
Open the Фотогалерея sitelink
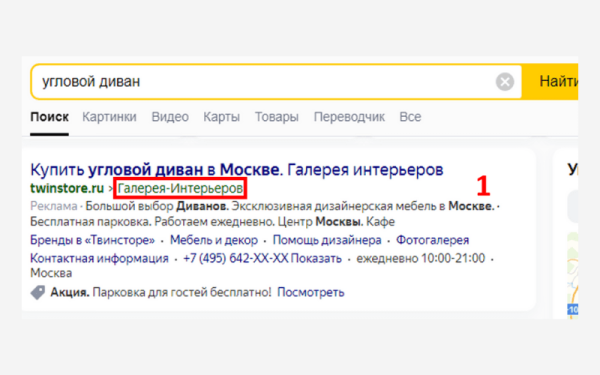[432, 240]
